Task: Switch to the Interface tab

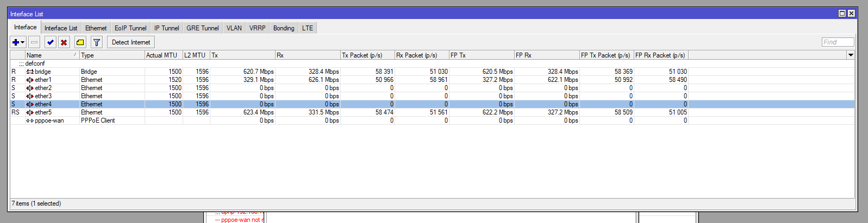Action: coord(26,27)
